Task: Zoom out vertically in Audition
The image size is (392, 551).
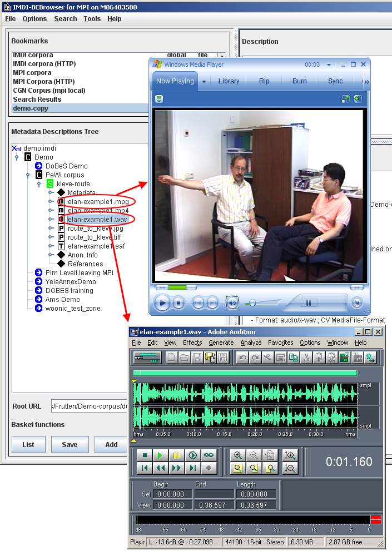Action: 290,468
